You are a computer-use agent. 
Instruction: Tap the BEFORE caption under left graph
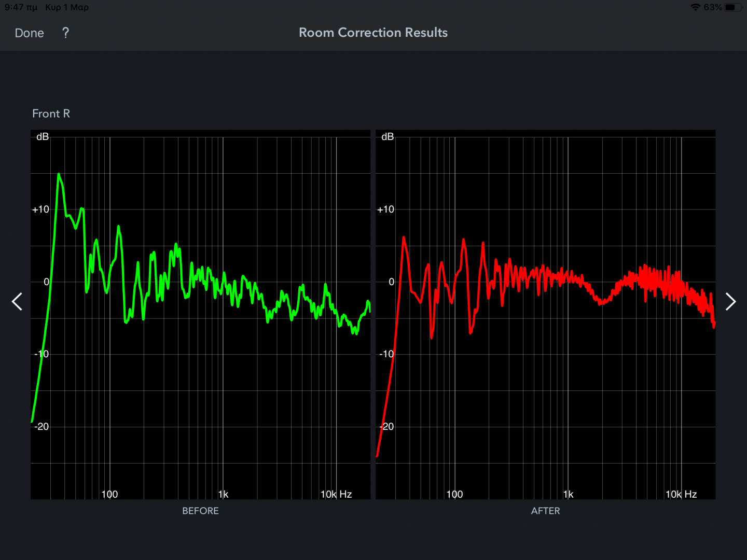(x=200, y=511)
